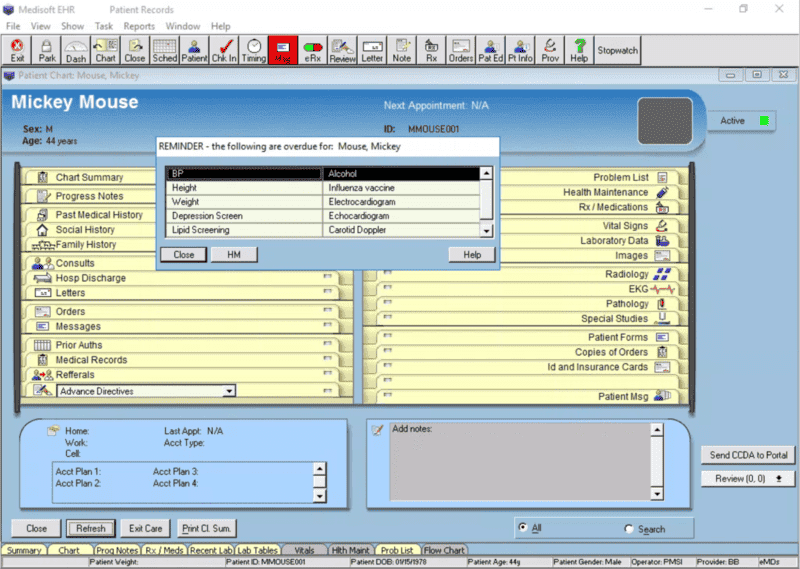800x569 pixels.
Task: Select the All radio button
Action: (522, 528)
